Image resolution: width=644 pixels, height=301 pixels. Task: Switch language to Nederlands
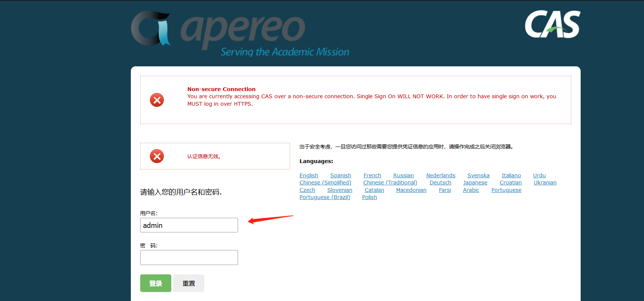[441, 175]
